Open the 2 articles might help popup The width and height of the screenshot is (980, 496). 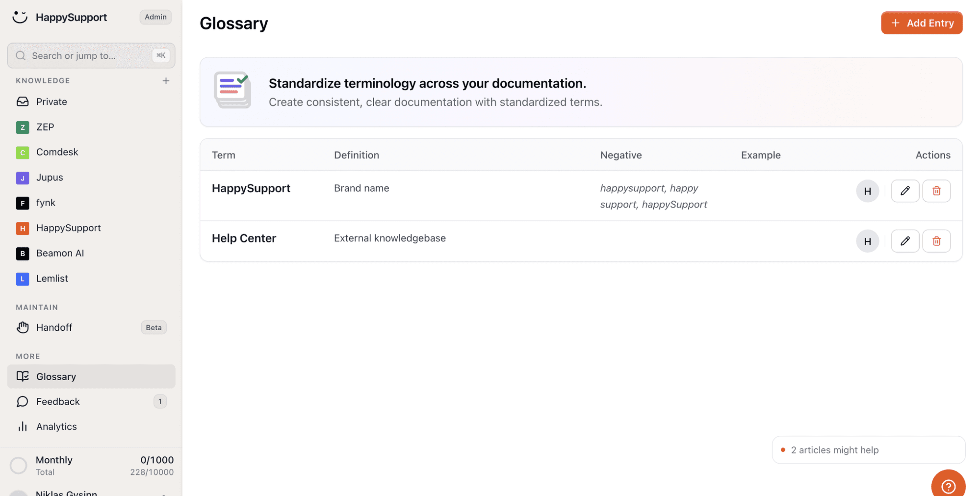(x=868, y=450)
